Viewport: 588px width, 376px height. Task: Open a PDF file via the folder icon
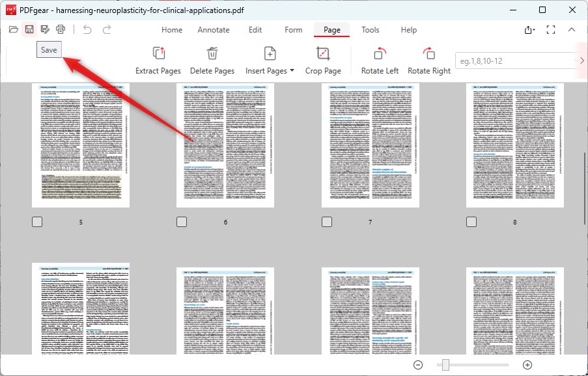point(13,29)
